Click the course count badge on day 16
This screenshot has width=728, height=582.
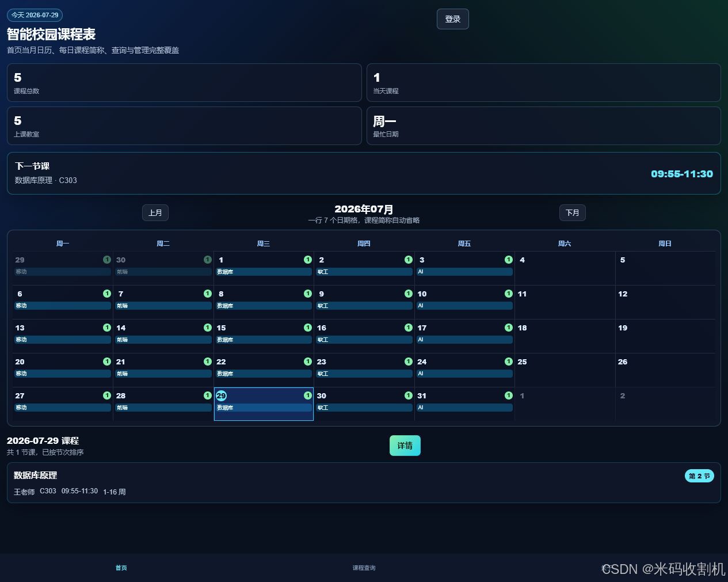click(x=409, y=328)
